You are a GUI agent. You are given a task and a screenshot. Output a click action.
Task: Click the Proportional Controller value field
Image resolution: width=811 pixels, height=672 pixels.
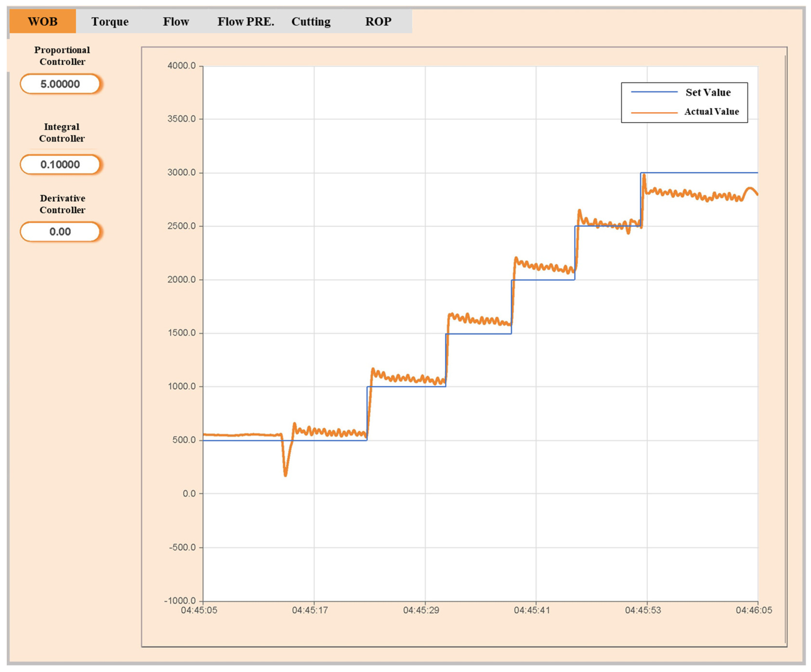tap(60, 84)
